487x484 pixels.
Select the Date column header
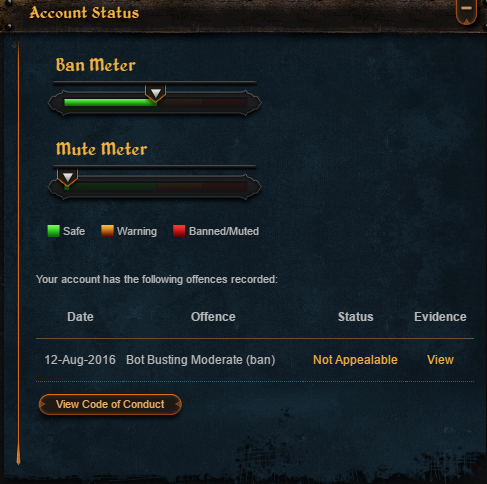[x=80, y=317]
